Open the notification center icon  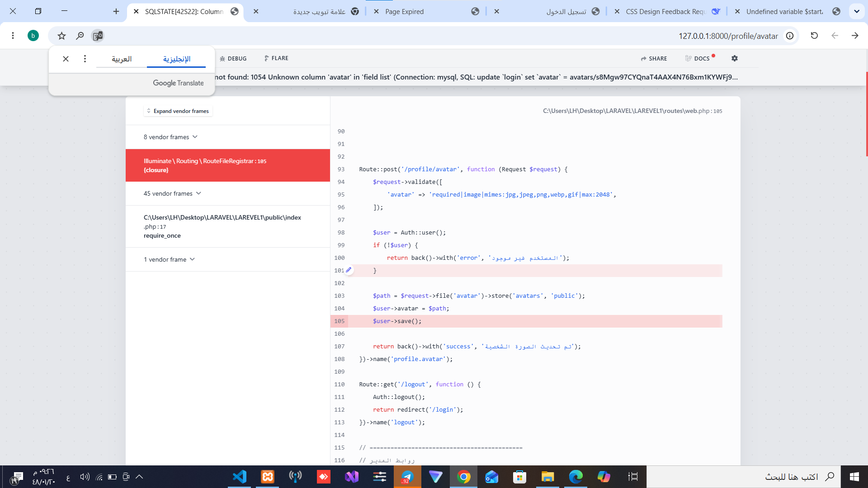pos(17,477)
